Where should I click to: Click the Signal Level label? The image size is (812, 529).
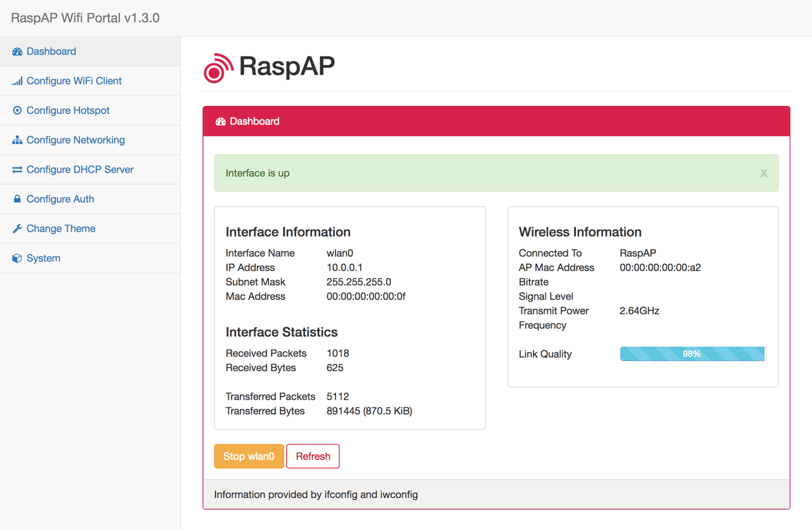point(546,296)
